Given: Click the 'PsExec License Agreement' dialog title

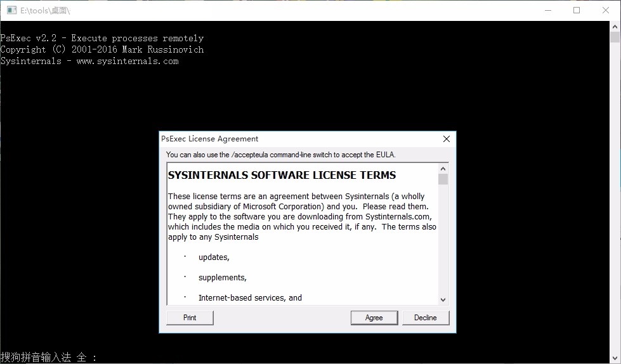Looking at the screenshot, I should pos(209,139).
